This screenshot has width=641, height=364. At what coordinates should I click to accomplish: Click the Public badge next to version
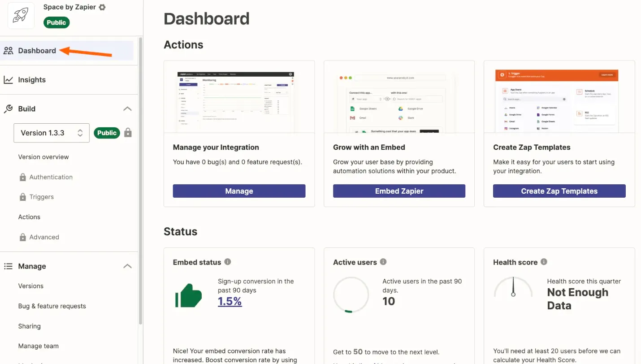click(107, 133)
